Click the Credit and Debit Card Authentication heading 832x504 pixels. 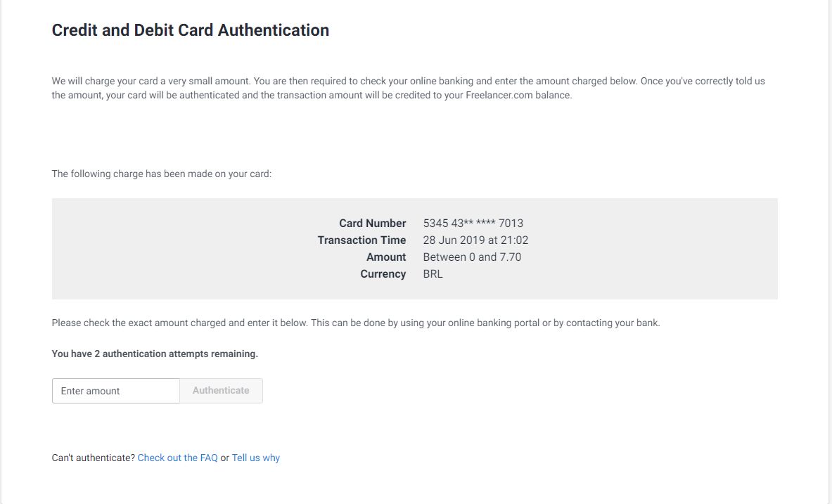pos(191,30)
